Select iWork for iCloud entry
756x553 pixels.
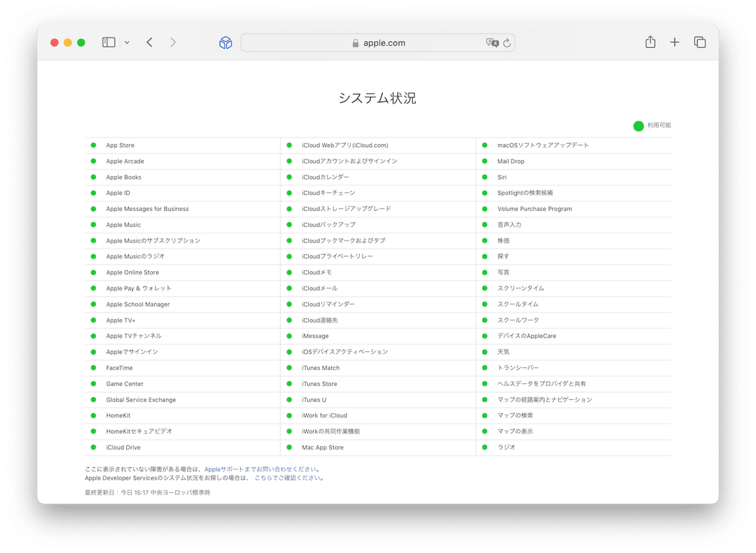click(325, 416)
